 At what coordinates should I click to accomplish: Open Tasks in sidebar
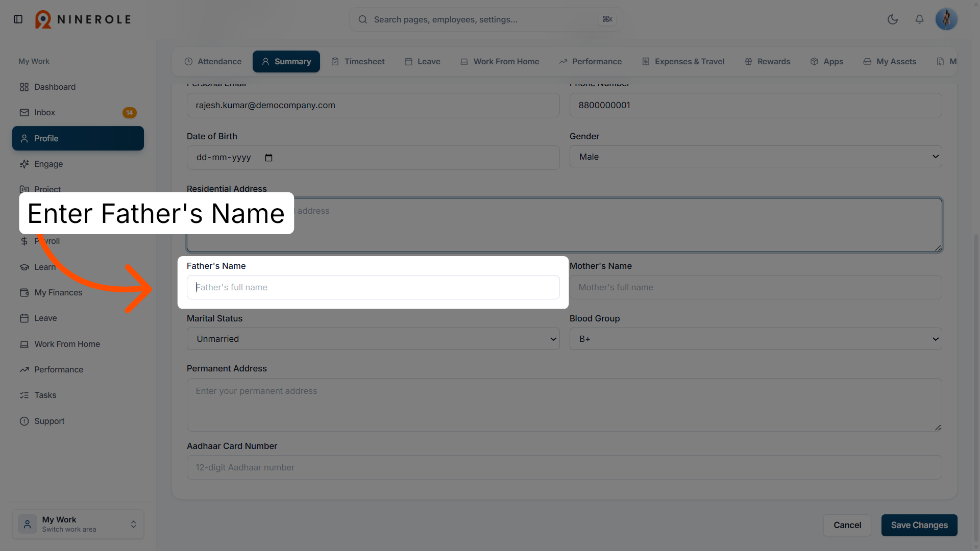pos(78,395)
